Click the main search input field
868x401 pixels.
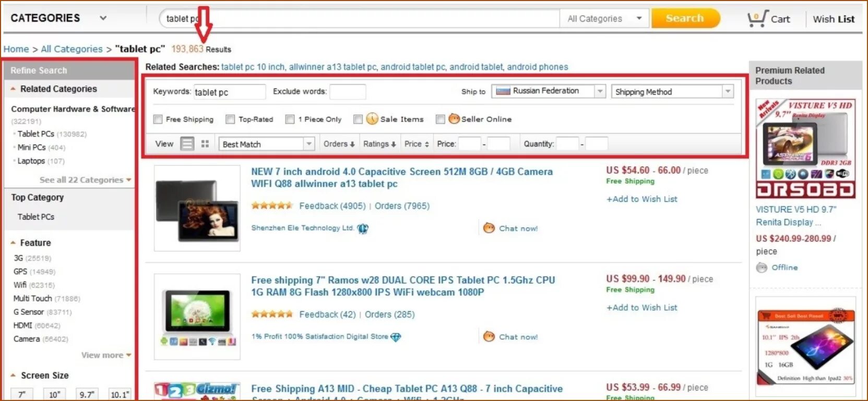pos(360,19)
